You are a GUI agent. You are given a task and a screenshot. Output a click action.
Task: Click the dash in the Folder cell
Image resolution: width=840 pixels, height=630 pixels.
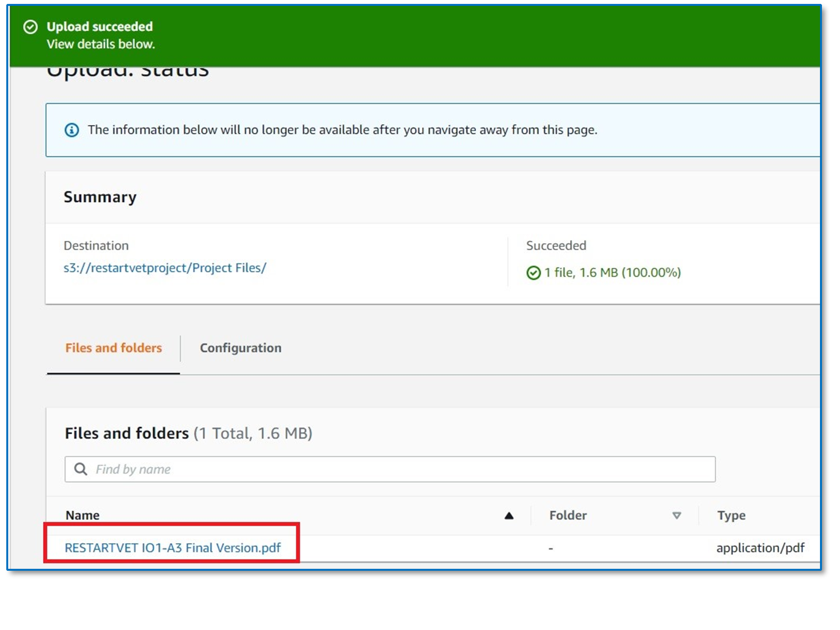(551, 549)
